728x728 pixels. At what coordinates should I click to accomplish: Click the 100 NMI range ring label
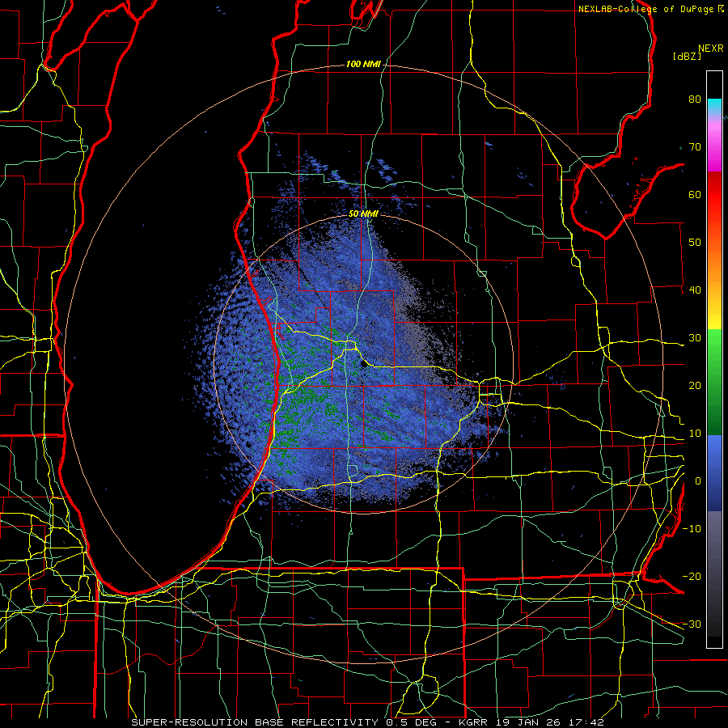pyautogui.click(x=363, y=64)
